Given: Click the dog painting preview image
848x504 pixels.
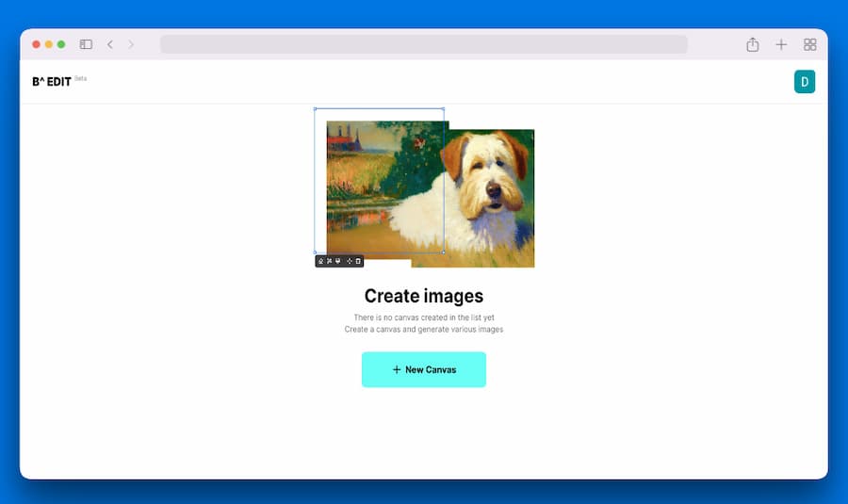Looking at the screenshot, I should [x=430, y=194].
